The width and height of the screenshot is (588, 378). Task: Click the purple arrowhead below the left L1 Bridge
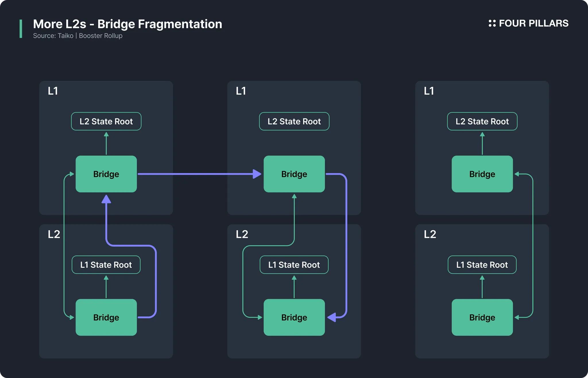106,199
